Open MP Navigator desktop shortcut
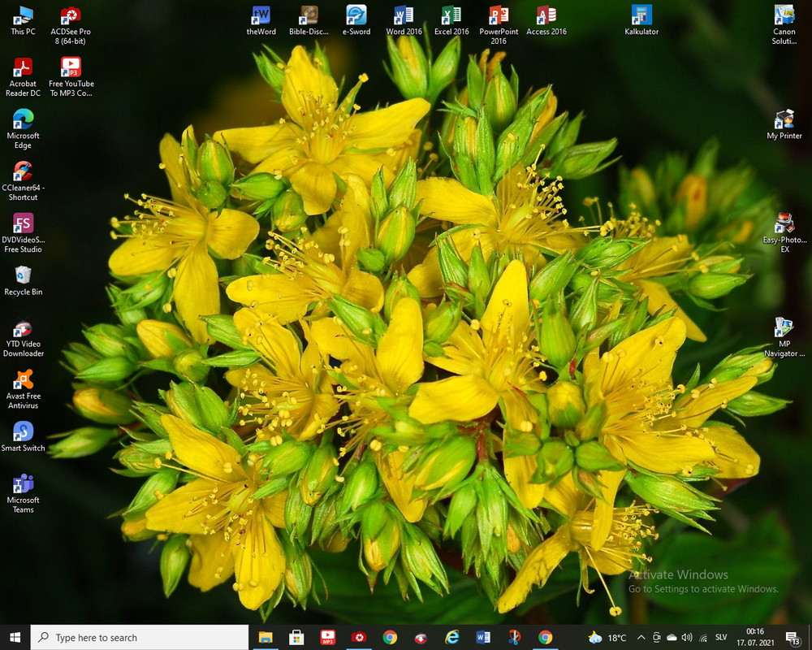This screenshot has height=650, width=812. 784,337
